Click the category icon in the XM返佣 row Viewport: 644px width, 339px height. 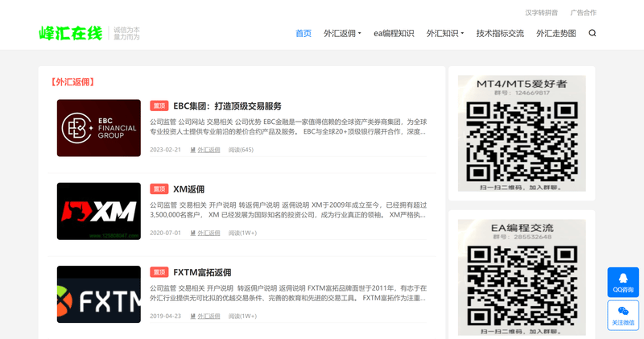click(x=192, y=233)
